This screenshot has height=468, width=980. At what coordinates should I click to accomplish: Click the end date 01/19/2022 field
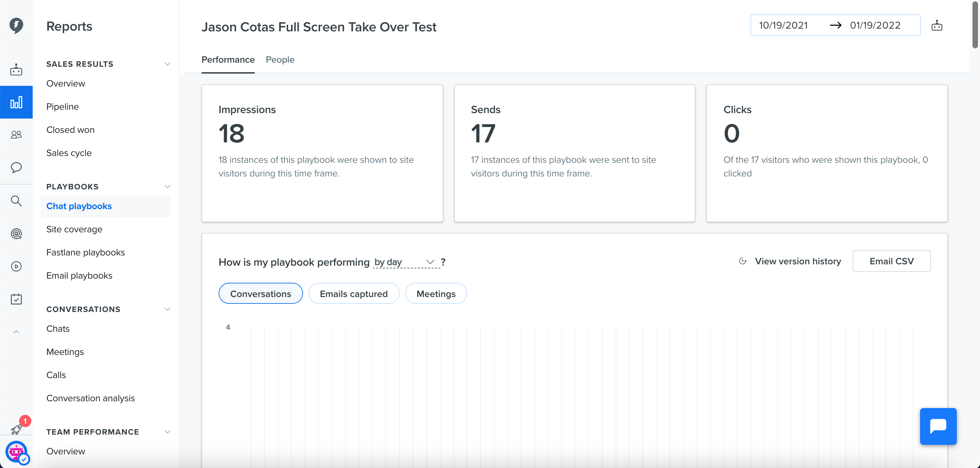click(875, 26)
